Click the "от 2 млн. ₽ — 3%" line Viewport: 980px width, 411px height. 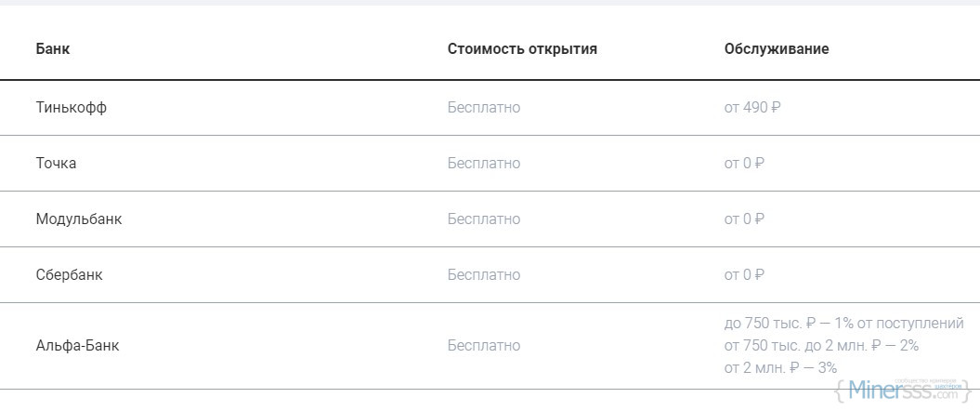pyautogui.click(x=781, y=368)
